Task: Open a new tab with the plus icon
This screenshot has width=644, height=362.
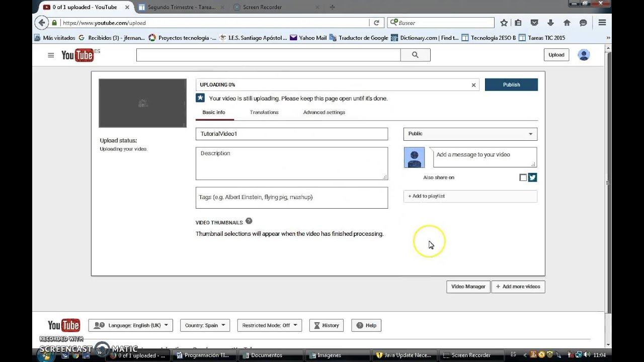Action: (333, 7)
